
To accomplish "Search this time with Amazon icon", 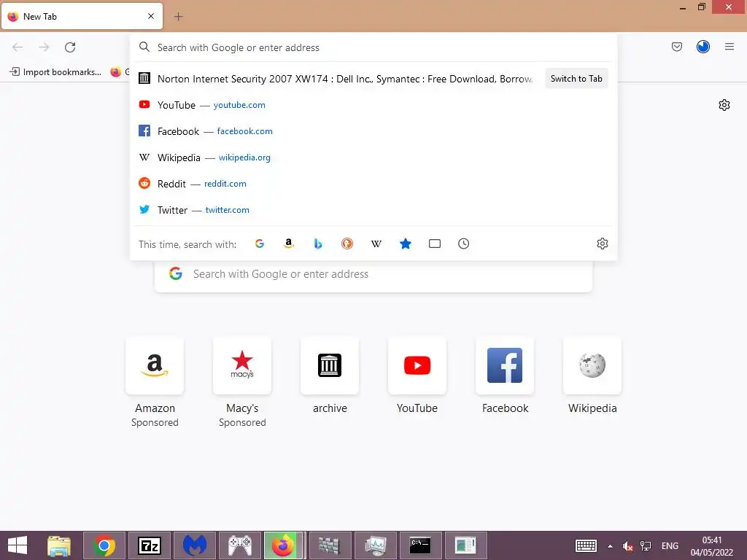I will [289, 244].
